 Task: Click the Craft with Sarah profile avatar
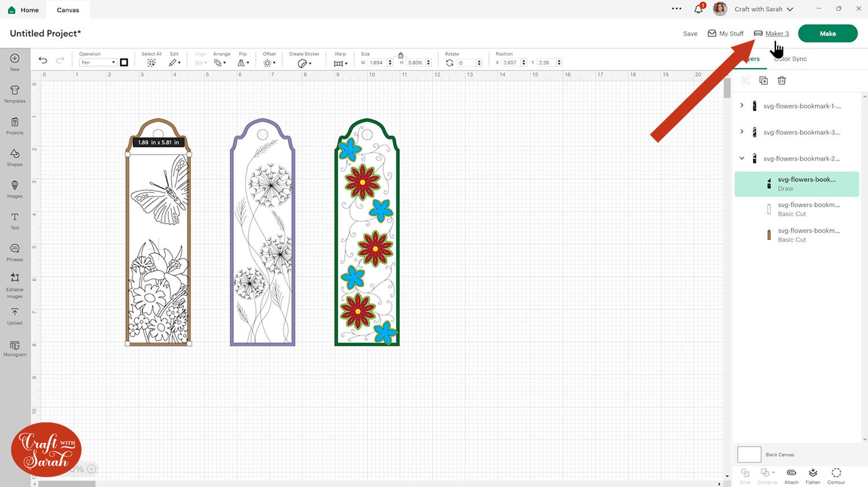coord(720,9)
